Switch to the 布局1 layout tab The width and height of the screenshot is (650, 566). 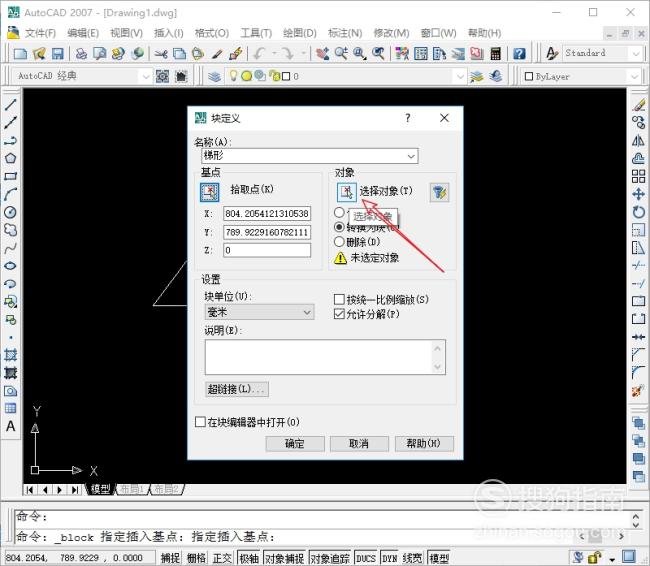pos(132,489)
